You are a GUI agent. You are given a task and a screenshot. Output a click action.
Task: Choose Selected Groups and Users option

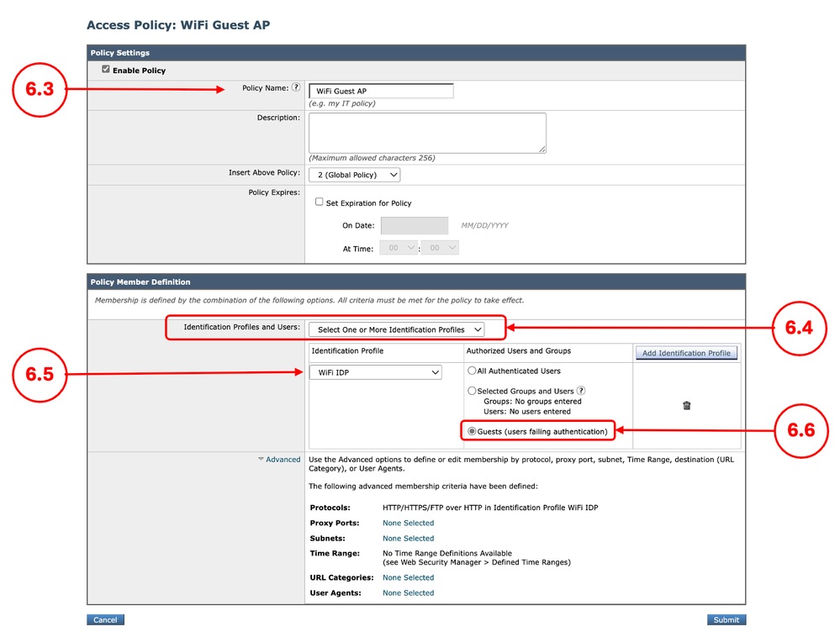pos(472,390)
